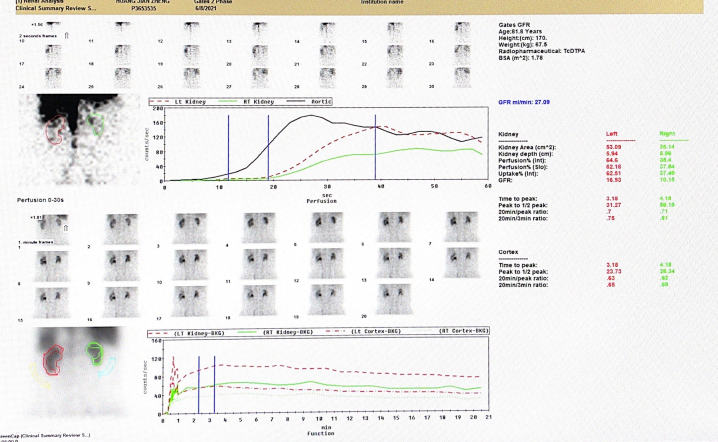Image resolution: width=718 pixels, height=442 pixels.
Task: Click the date '6/8/2021' in header
Action: coord(205,8)
